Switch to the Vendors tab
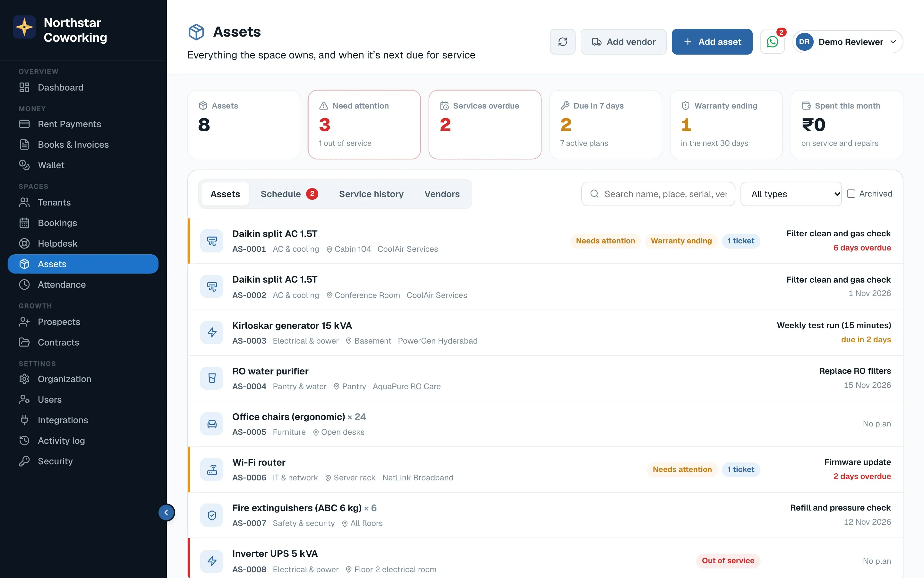Viewport: 924px width, 578px height. [442, 194]
